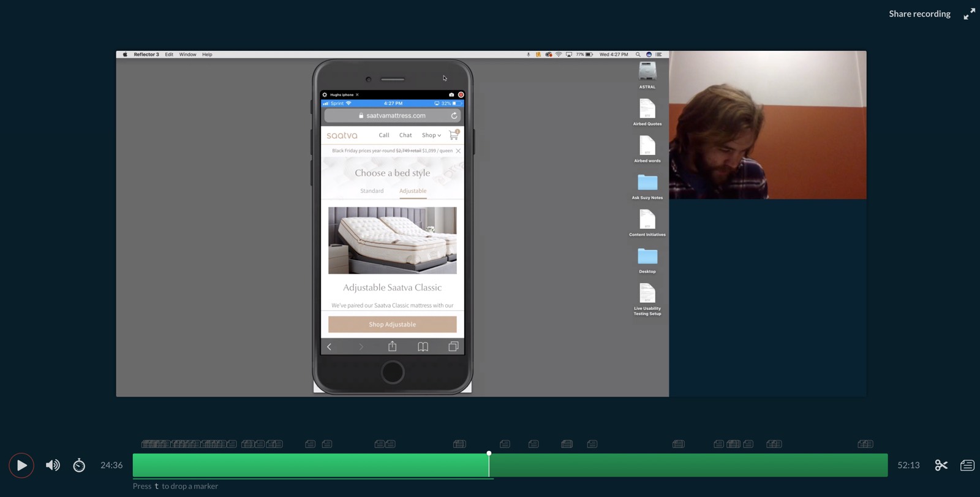
Task: Click Share recording link
Action: 919,13
